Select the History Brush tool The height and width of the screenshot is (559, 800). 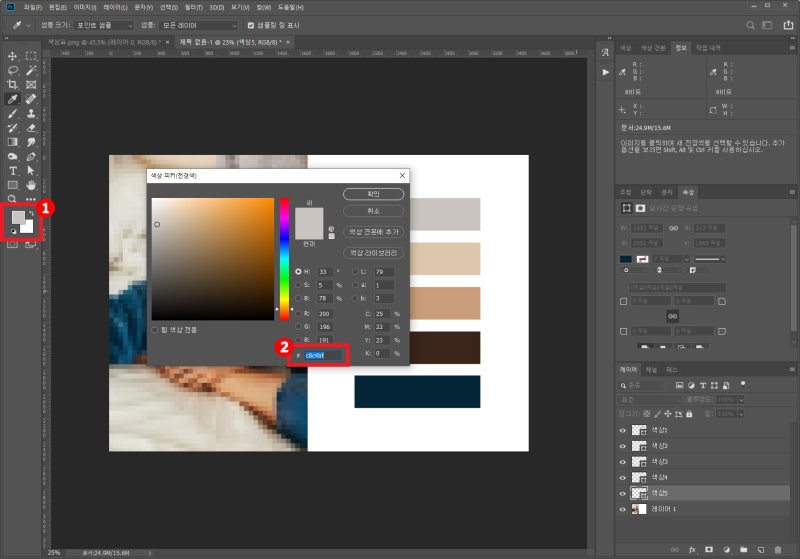13,128
